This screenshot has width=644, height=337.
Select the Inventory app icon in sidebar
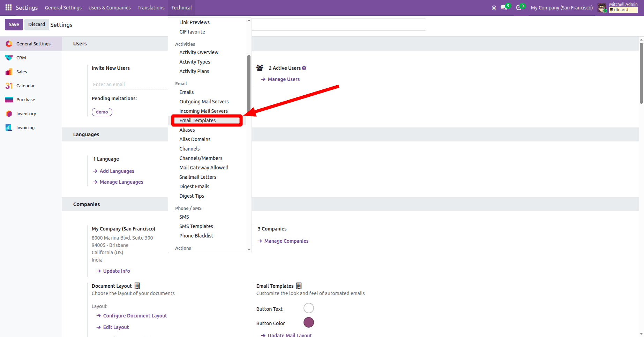pyautogui.click(x=9, y=113)
